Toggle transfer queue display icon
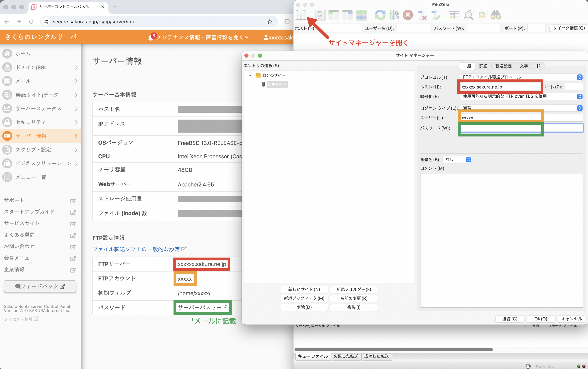The height and width of the screenshot is (369, 588). click(x=361, y=15)
